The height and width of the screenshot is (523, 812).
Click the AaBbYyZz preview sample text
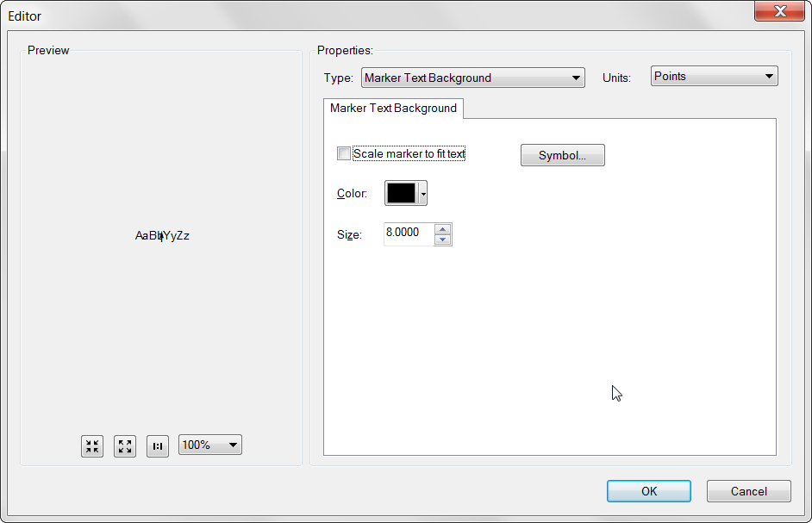(162, 235)
